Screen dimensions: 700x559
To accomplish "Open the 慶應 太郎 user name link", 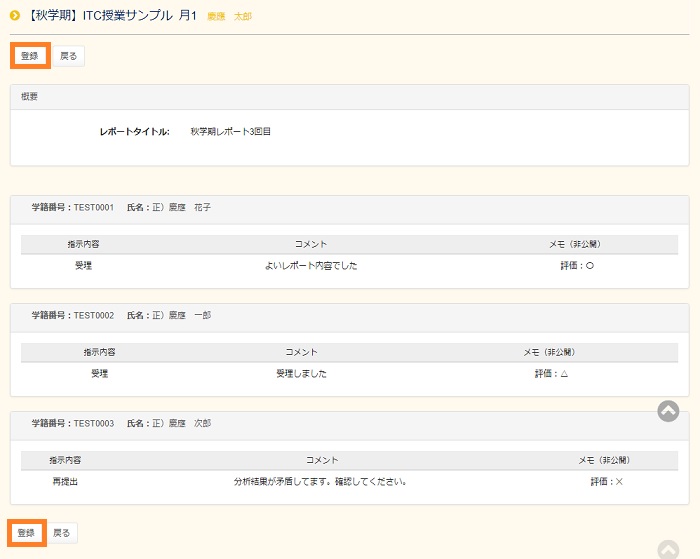I will (230, 17).
